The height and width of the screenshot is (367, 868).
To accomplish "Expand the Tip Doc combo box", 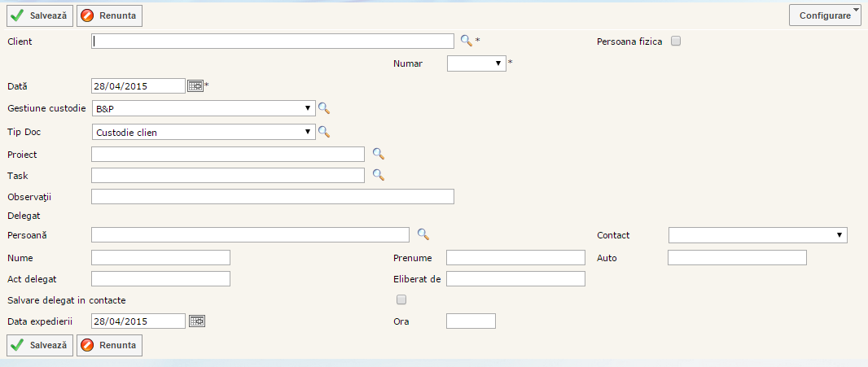I will point(203,132).
